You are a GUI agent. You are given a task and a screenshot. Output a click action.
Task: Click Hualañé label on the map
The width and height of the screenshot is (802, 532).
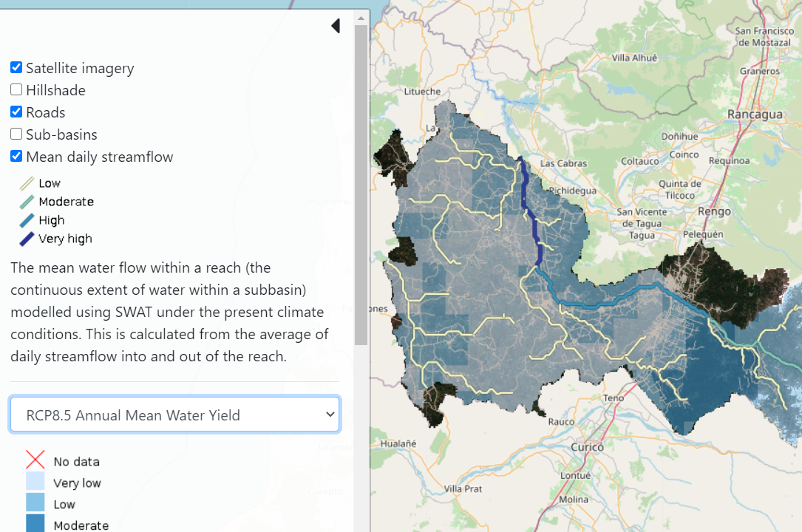(x=398, y=443)
